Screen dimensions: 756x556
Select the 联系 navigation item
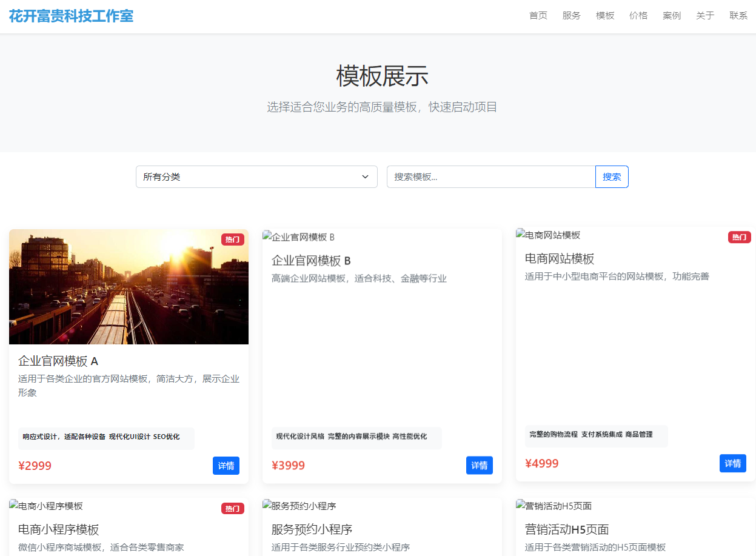click(x=738, y=16)
